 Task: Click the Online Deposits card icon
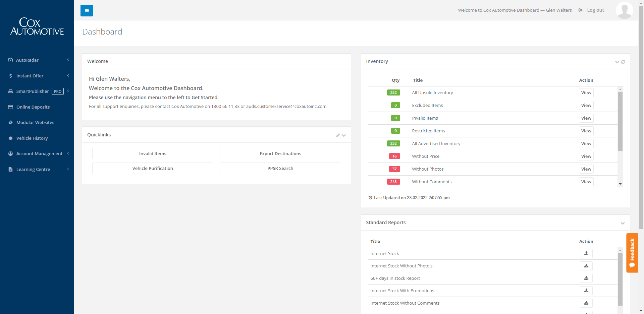(x=10, y=107)
